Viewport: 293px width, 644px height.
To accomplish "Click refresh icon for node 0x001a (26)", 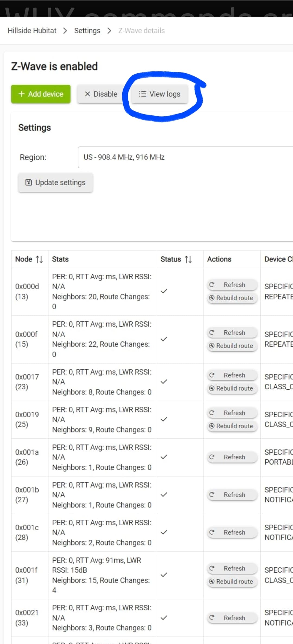I will click(212, 457).
